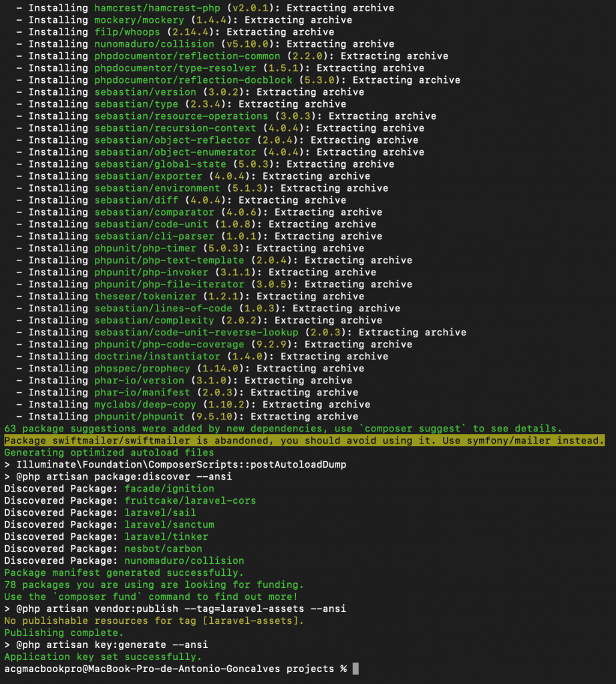Click discovered package fruitcake/laravel-cors
The height and width of the screenshot is (684, 616).
pyautogui.click(x=190, y=500)
